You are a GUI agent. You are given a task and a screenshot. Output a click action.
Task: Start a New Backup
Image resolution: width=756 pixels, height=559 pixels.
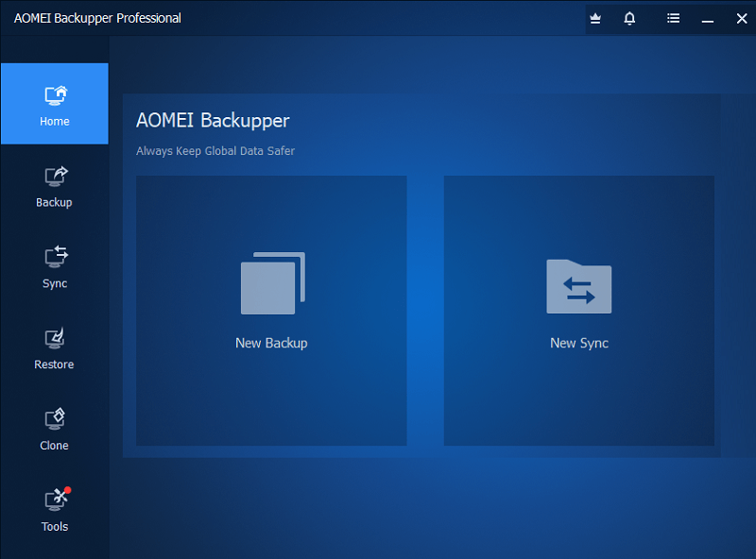(x=271, y=311)
